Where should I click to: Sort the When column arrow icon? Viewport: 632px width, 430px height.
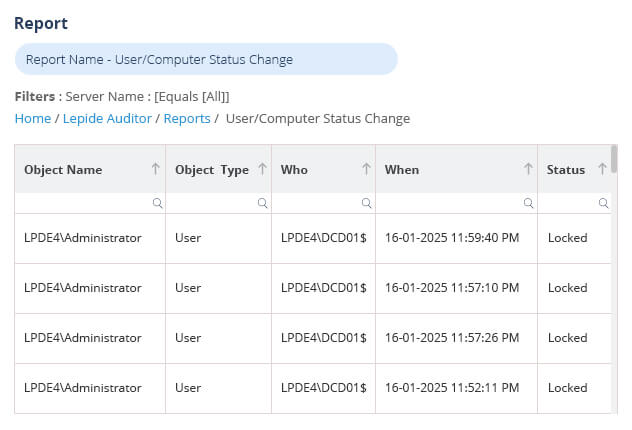pos(528,169)
